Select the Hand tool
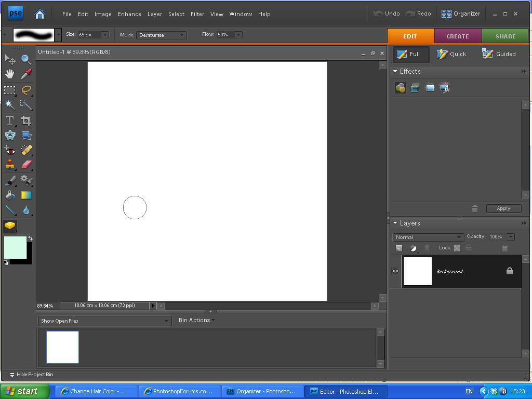532x399 pixels. 9,74
